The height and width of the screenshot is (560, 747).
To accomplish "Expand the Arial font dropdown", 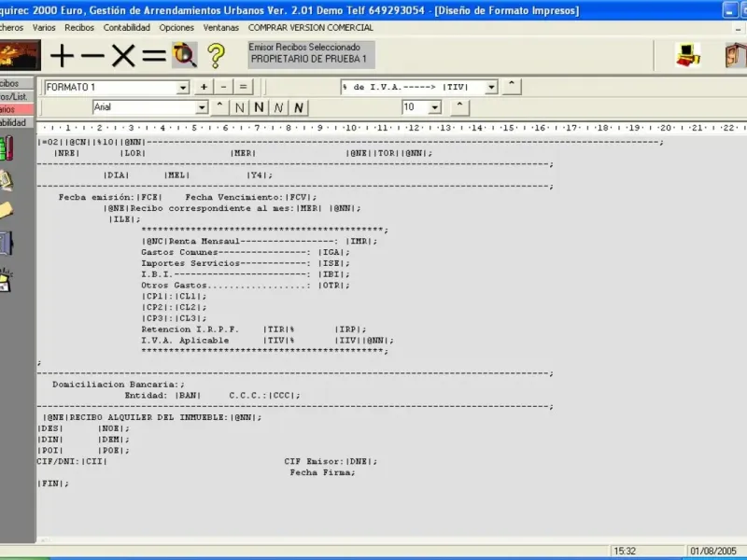I will [202, 107].
